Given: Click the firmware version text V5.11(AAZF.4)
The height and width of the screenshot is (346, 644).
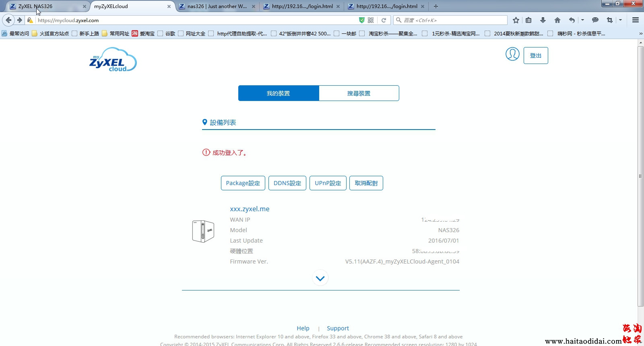Looking at the screenshot, I should click(x=402, y=262).
